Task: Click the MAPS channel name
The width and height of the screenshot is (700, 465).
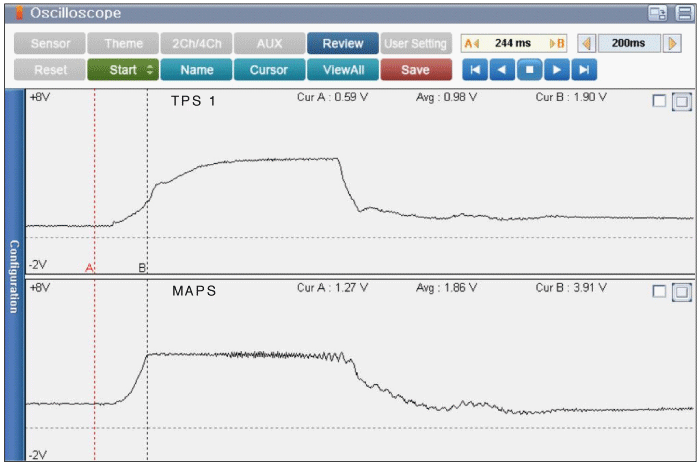Action: coord(194,291)
